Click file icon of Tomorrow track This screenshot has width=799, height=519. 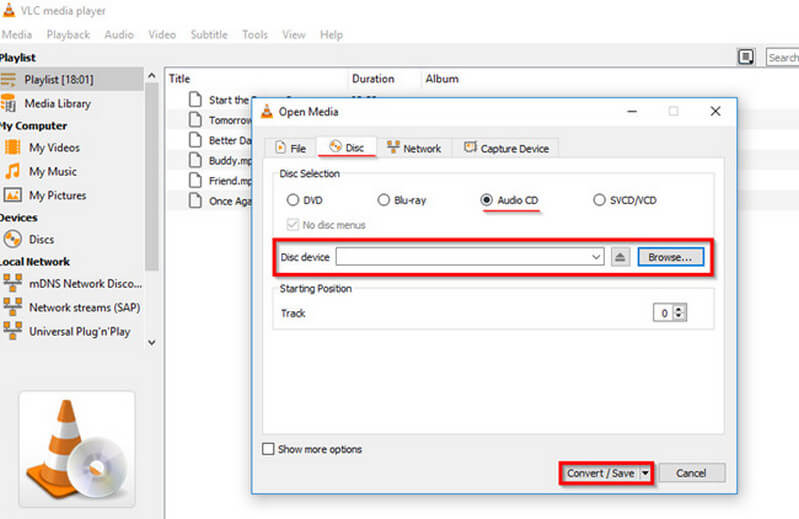click(x=195, y=120)
